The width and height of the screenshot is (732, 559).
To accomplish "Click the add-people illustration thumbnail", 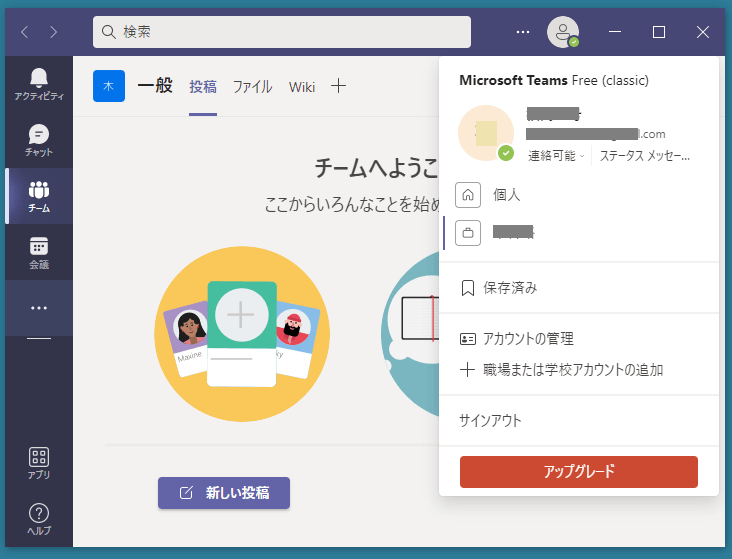I will click(242, 334).
